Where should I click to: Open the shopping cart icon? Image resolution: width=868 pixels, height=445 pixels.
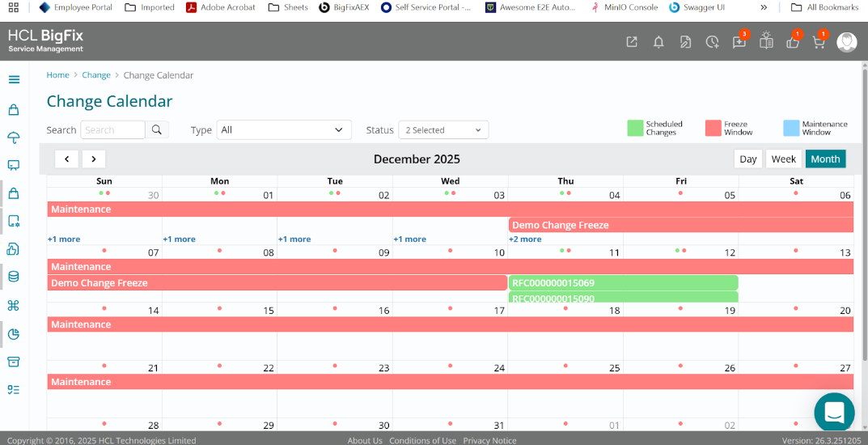[819, 41]
